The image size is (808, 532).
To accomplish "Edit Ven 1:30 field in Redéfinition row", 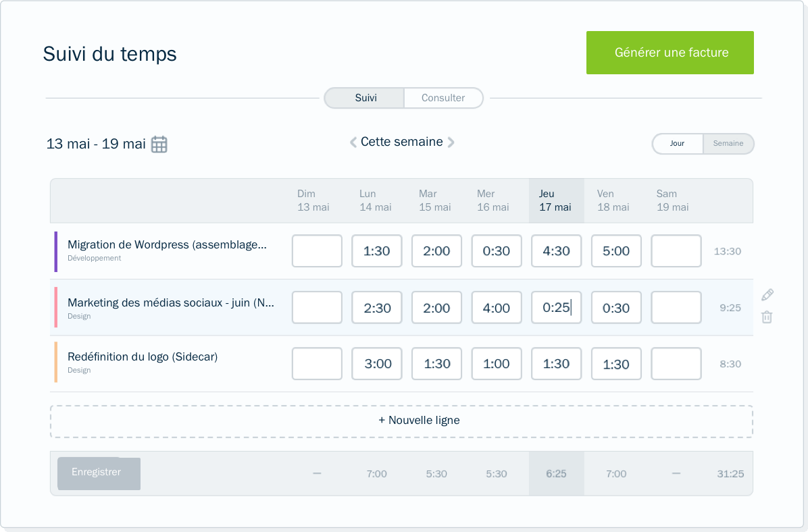I will point(616,364).
